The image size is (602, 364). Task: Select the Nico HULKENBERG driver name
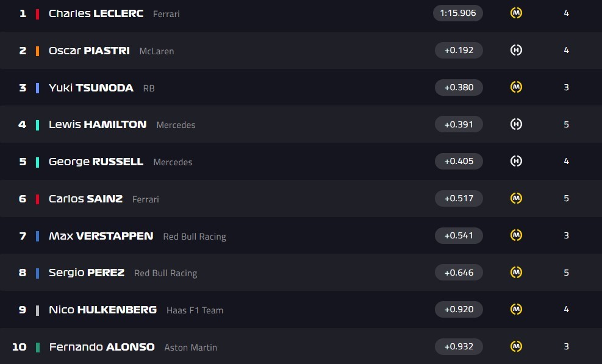pos(102,310)
